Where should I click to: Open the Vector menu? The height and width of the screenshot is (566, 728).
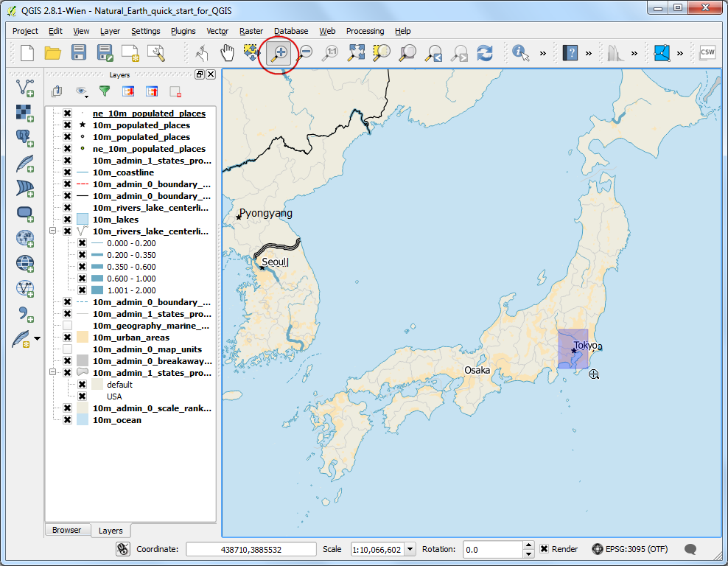pos(217,31)
